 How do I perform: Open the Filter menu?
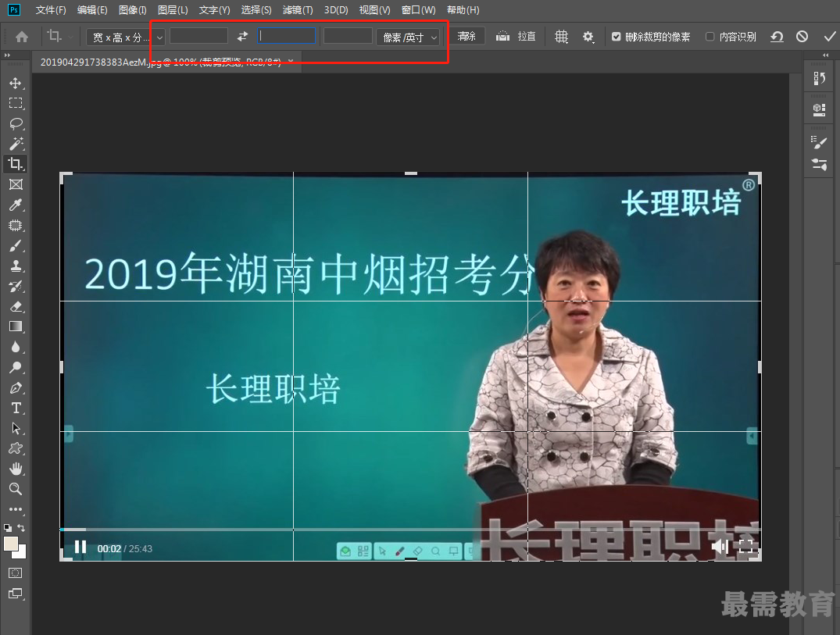pos(298,9)
